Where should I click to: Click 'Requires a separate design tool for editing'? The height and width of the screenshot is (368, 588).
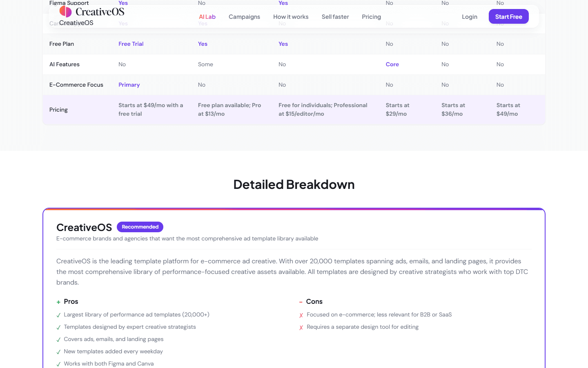pos(363,327)
